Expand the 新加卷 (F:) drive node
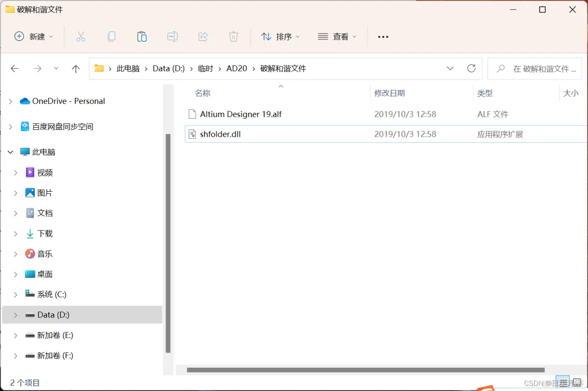The width and height of the screenshot is (588, 391). coord(15,356)
